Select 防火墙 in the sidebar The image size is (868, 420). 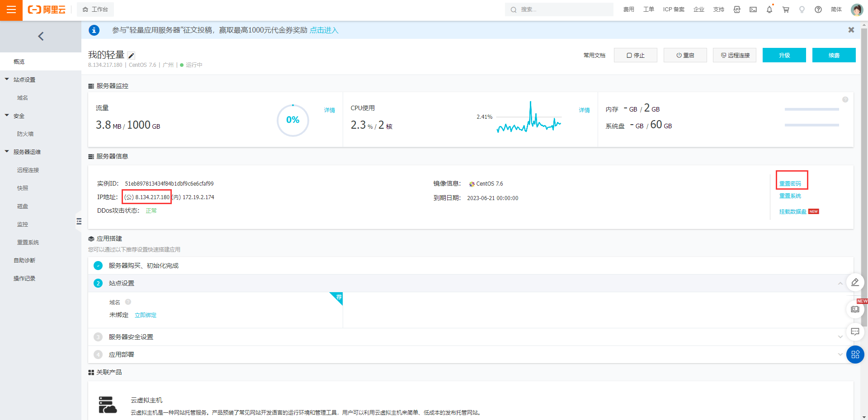(25, 134)
